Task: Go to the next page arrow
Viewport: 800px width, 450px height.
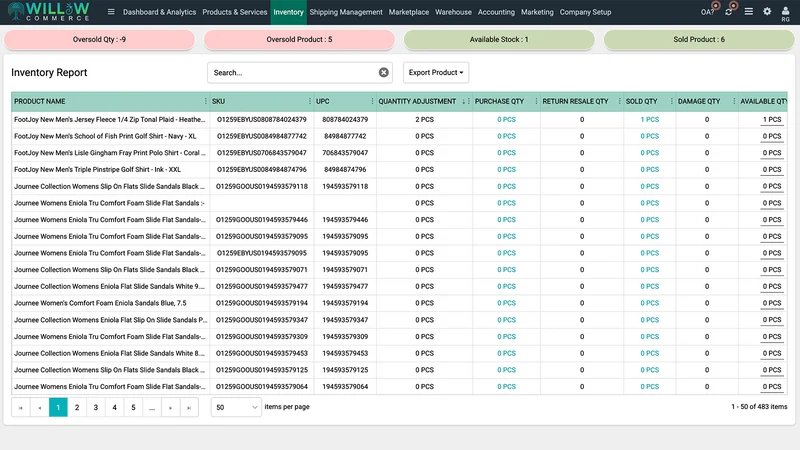Action: click(170, 407)
